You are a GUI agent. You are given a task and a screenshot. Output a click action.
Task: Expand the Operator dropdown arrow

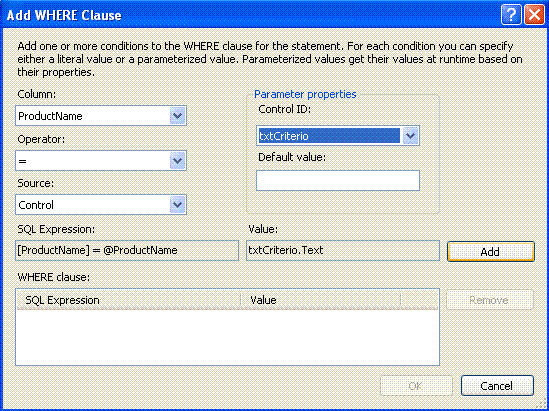(178, 160)
